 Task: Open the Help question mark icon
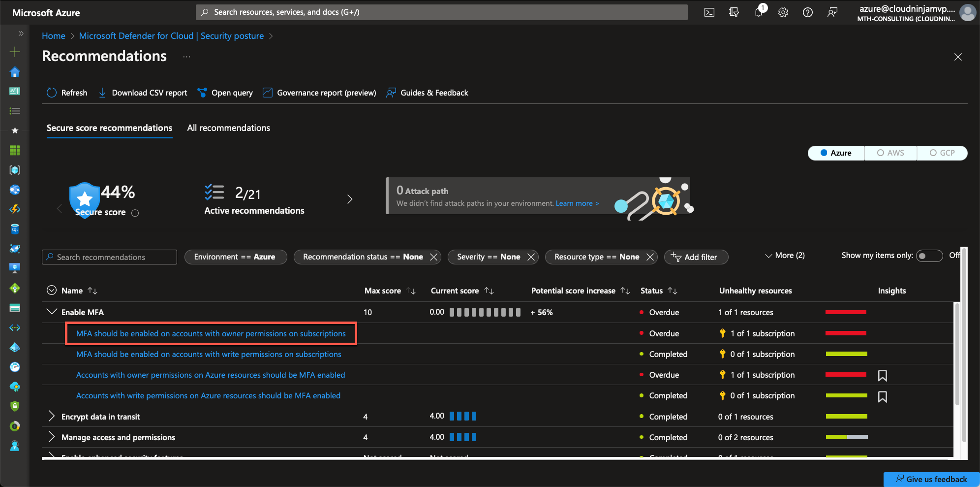point(807,12)
